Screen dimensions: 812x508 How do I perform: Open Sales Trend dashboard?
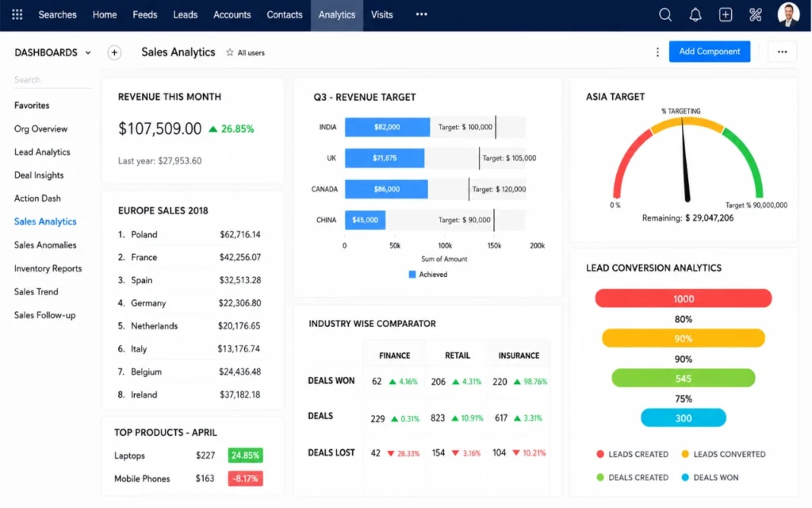pos(36,291)
